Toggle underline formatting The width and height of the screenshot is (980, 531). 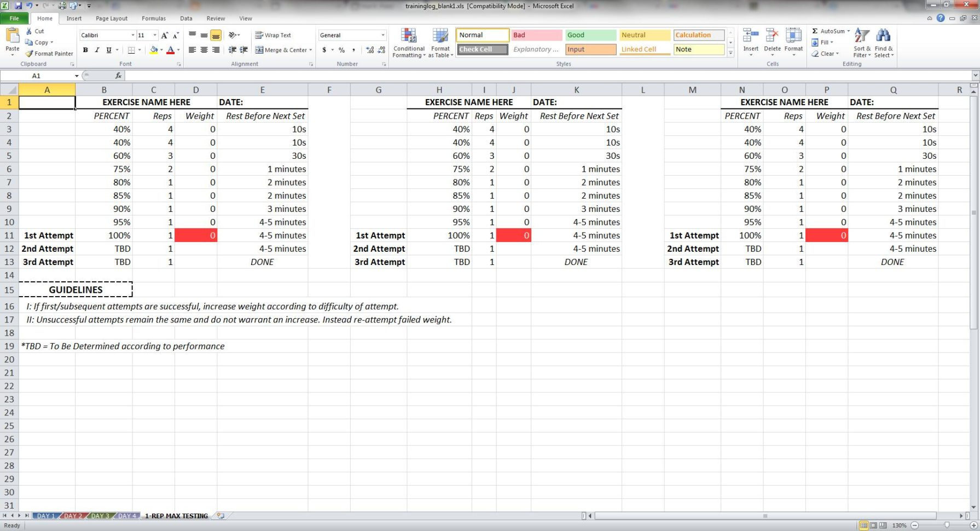pyautogui.click(x=108, y=50)
